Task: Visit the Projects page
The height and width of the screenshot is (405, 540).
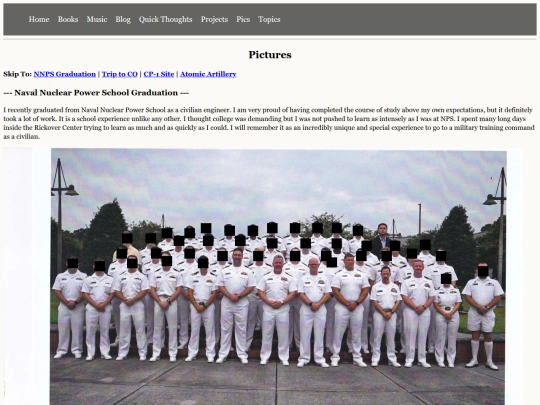Action: click(214, 19)
